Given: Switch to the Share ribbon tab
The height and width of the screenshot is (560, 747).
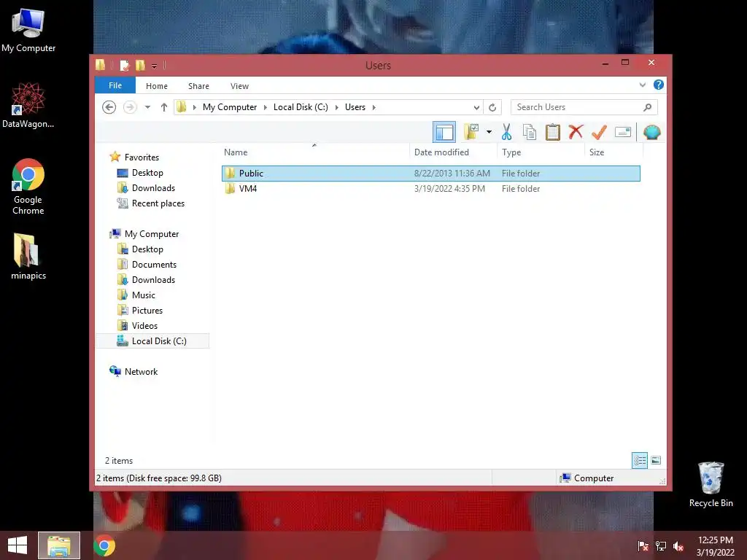Looking at the screenshot, I should [x=198, y=86].
